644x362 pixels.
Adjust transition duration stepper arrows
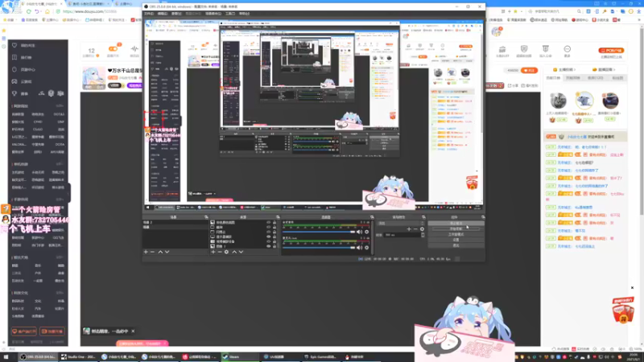click(423, 235)
